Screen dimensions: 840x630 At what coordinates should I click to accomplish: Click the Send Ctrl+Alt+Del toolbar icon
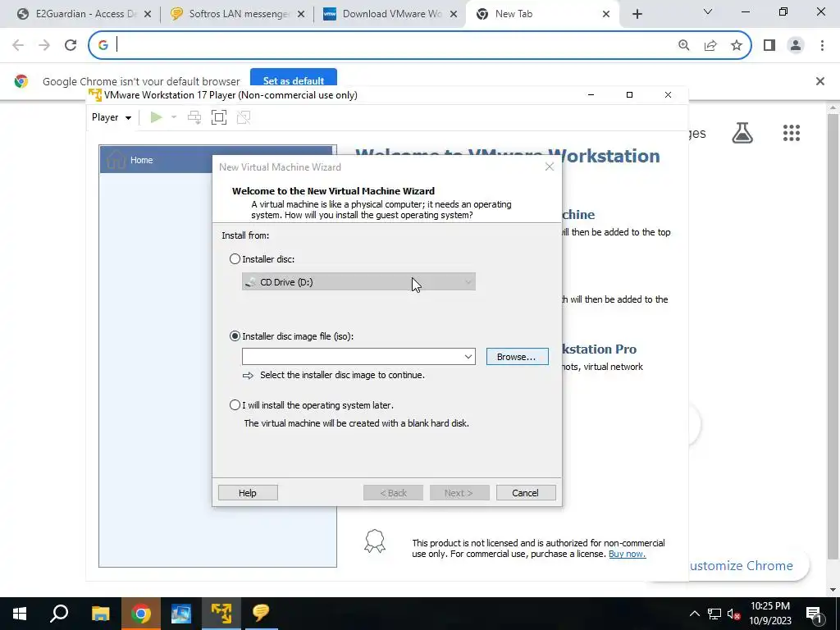point(194,117)
